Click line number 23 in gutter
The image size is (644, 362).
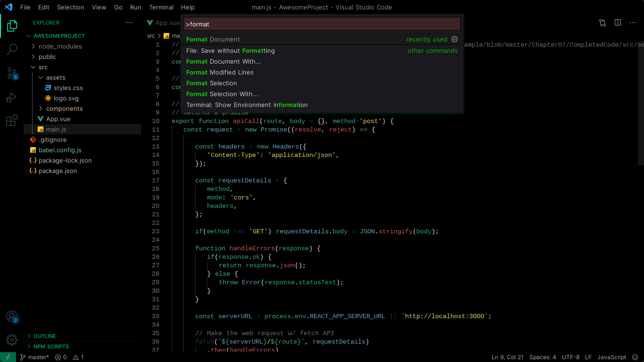(x=156, y=231)
